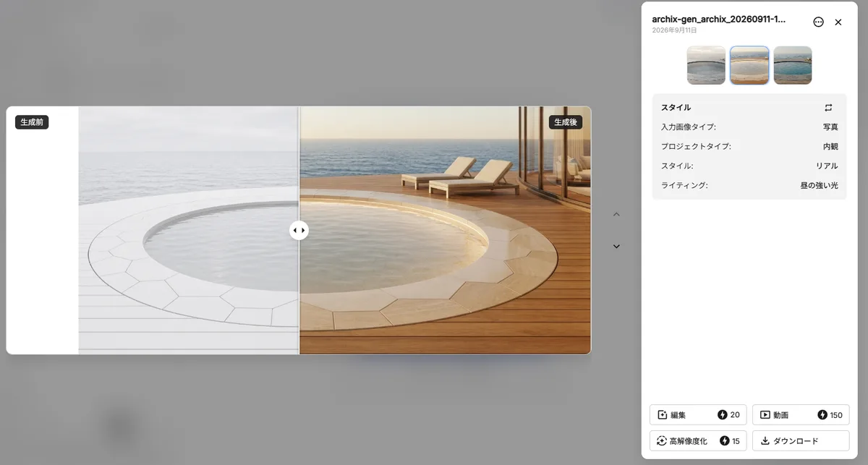Select the third blue pool thumbnail
The width and height of the screenshot is (868, 465).
(x=793, y=65)
